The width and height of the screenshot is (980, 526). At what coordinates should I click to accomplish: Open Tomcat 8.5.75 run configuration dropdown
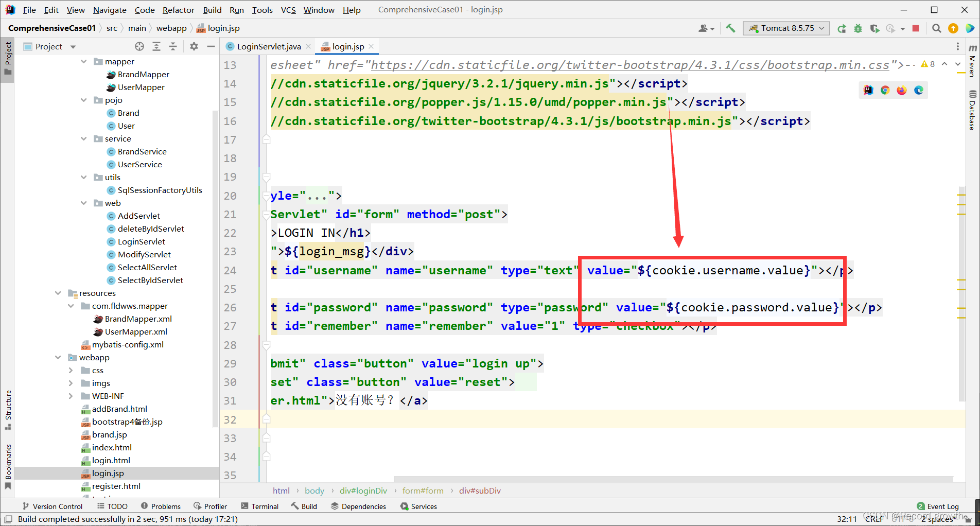click(x=786, y=28)
